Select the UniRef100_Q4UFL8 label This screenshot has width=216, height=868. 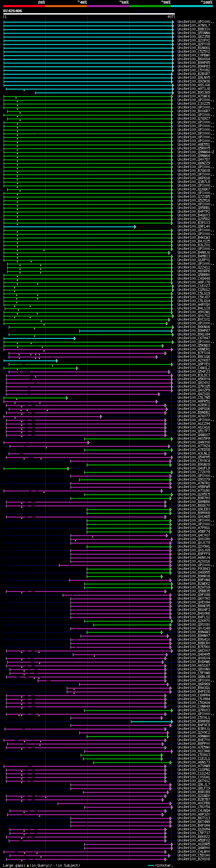pyautogui.click(x=194, y=468)
